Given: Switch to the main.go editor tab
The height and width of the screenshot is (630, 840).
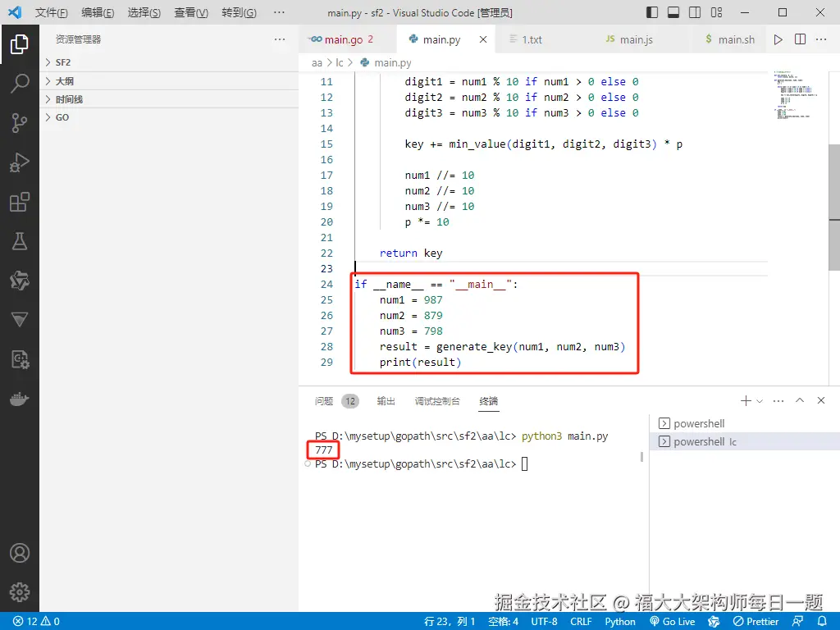Looking at the screenshot, I should click(348, 39).
